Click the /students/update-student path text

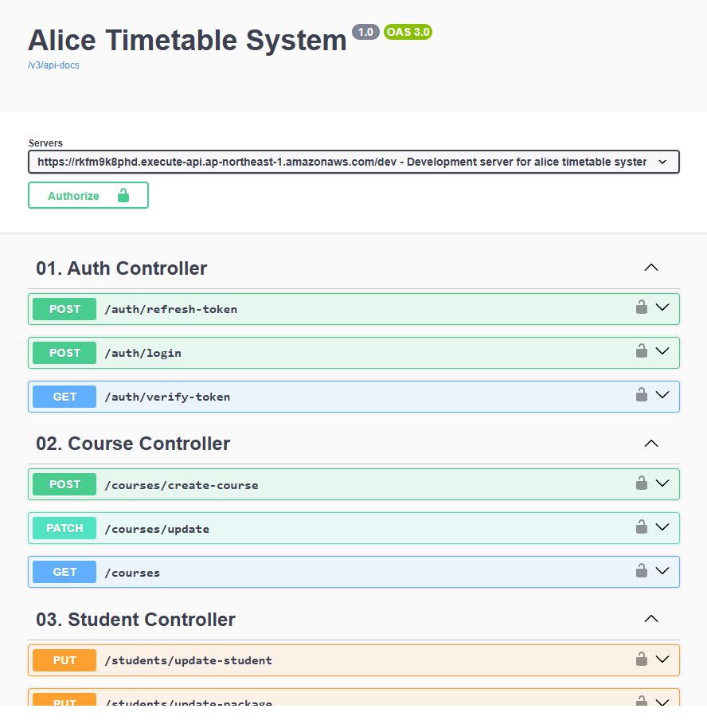[189, 660]
